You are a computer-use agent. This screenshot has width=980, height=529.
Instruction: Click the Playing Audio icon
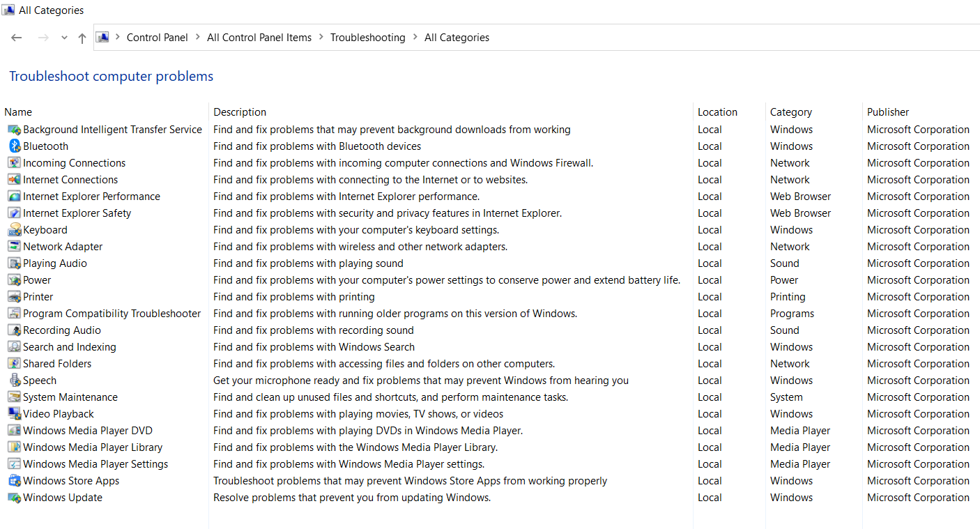[x=15, y=263]
